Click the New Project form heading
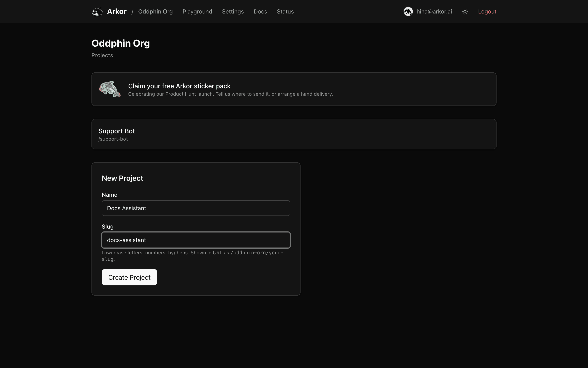 [x=122, y=178]
